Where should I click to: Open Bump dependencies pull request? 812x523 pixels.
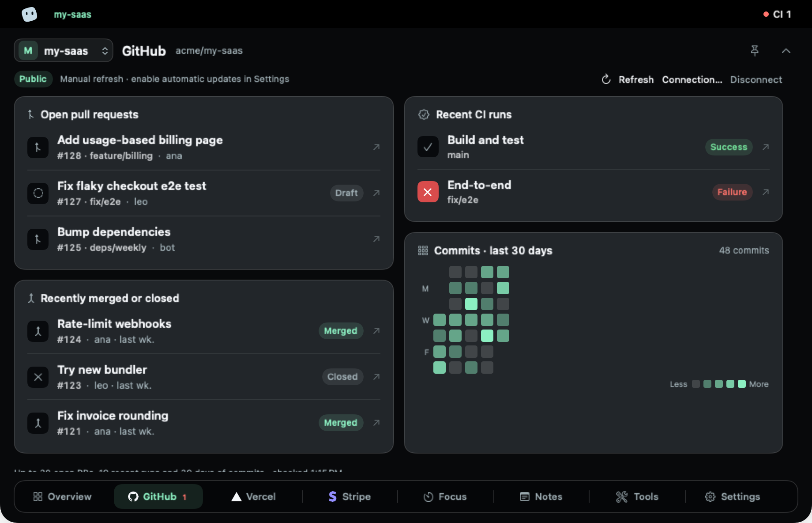[204, 239]
